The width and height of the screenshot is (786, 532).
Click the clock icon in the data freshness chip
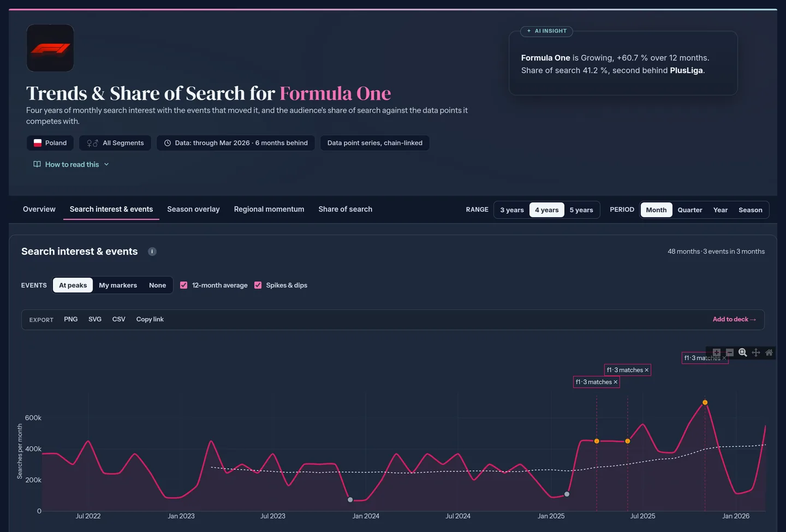click(x=168, y=143)
